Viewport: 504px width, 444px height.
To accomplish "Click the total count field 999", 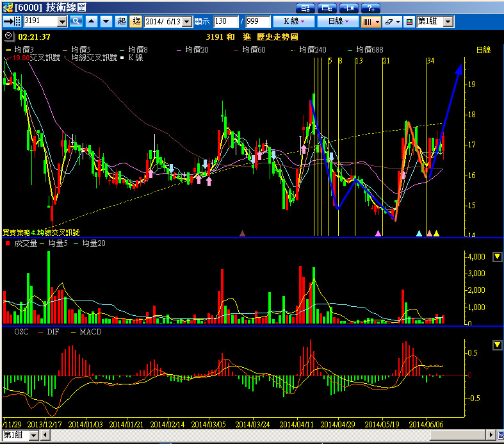I will click(258, 22).
